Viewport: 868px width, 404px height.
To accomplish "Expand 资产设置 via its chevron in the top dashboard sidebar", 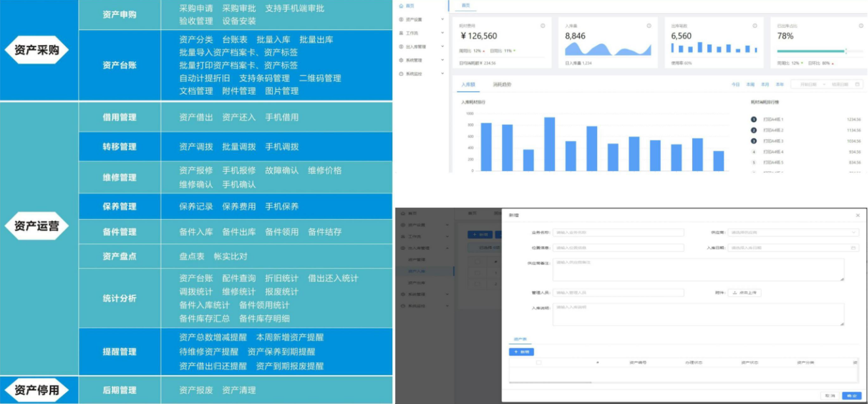I will click(442, 20).
